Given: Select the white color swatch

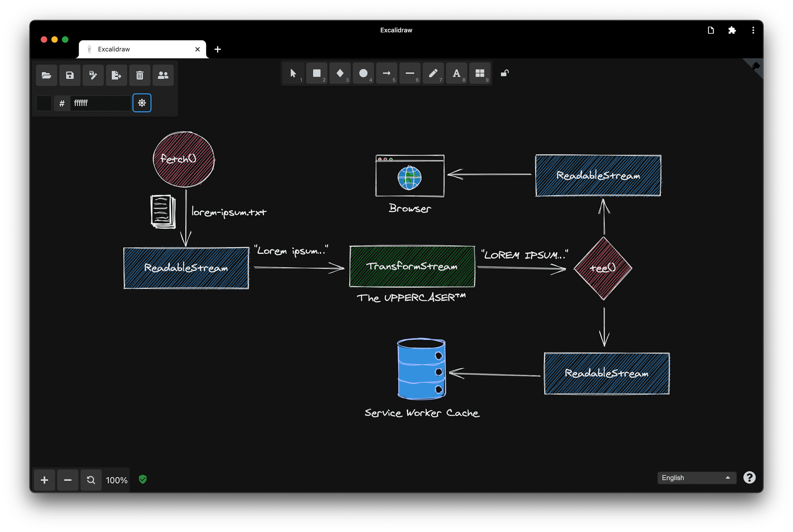Looking at the screenshot, I should tap(44, 103).
